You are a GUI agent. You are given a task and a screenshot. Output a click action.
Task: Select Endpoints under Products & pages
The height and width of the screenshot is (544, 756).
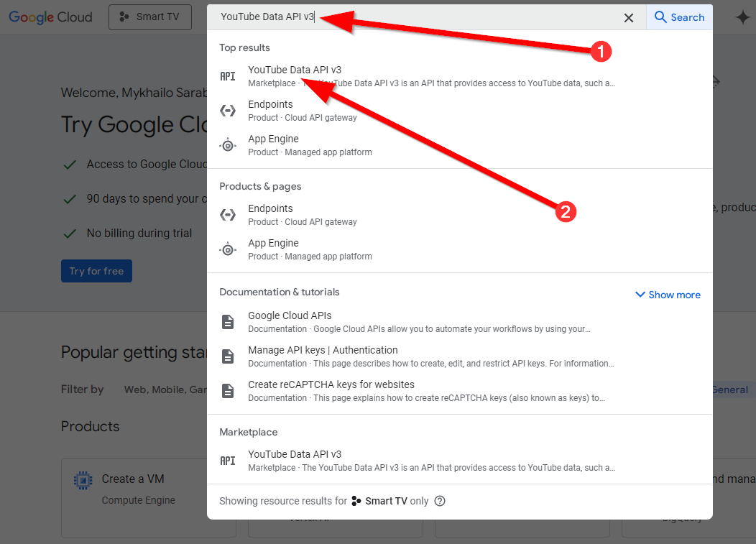[270, 208]
